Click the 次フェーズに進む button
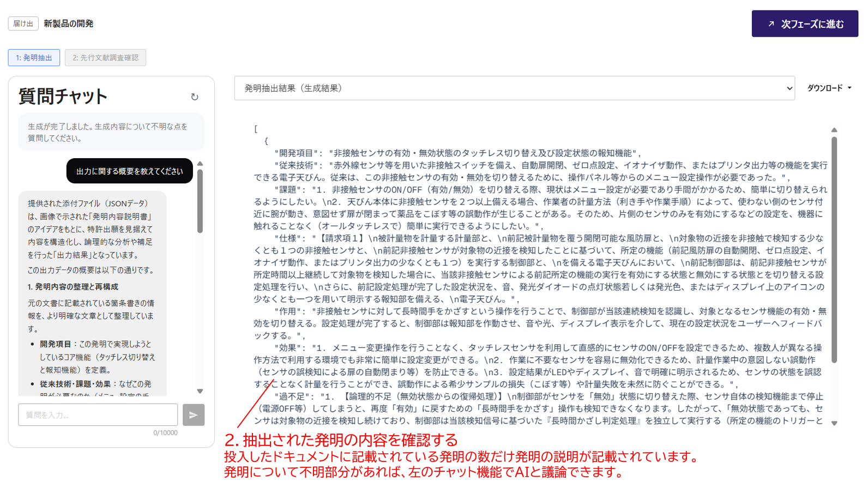 click(x=805, y=24)
